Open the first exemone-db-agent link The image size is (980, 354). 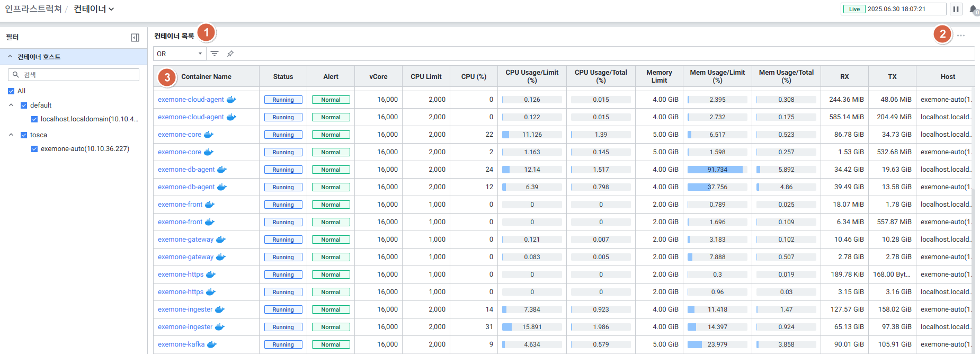[186, 170]
